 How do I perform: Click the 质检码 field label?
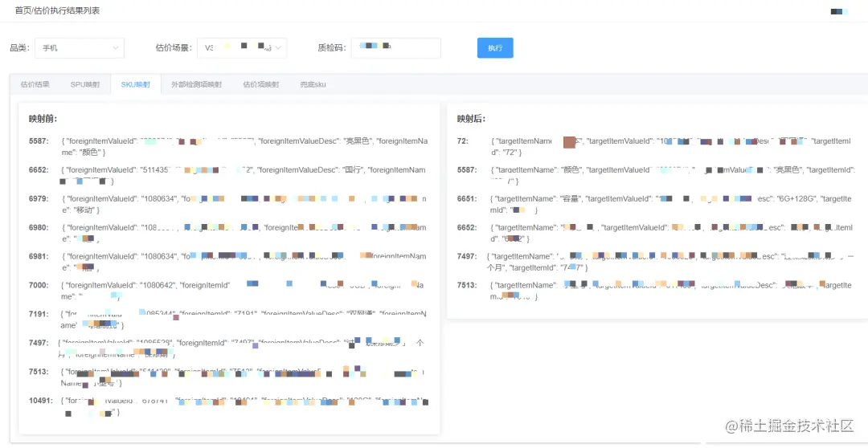(332, 48)
